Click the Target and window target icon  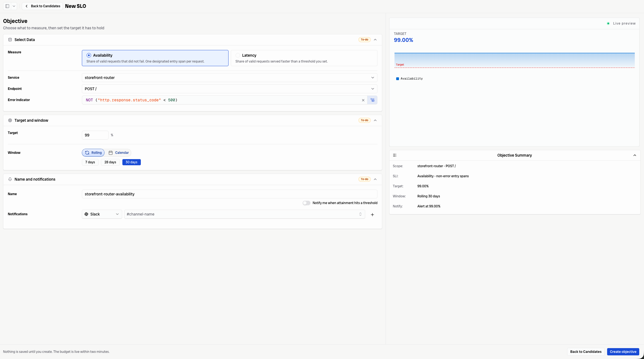click(x=10, y=120)
